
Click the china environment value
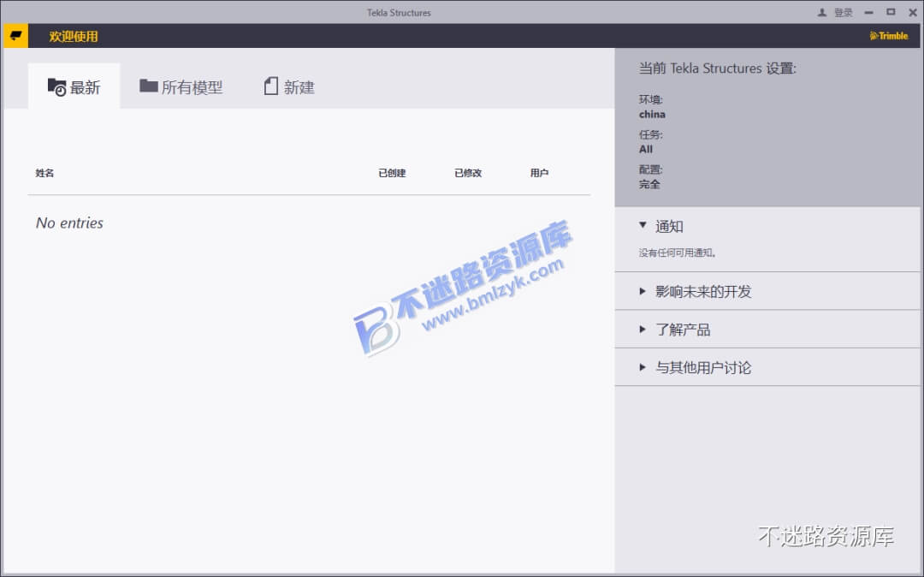point(652,115)
